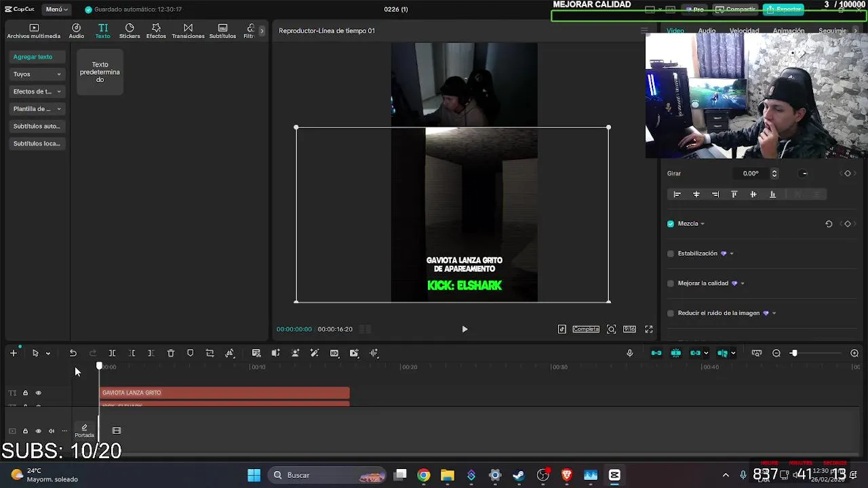Open the Archivos multimedia panel
The height and width of the screenshot is (488, 868).
tap(34, 31)
